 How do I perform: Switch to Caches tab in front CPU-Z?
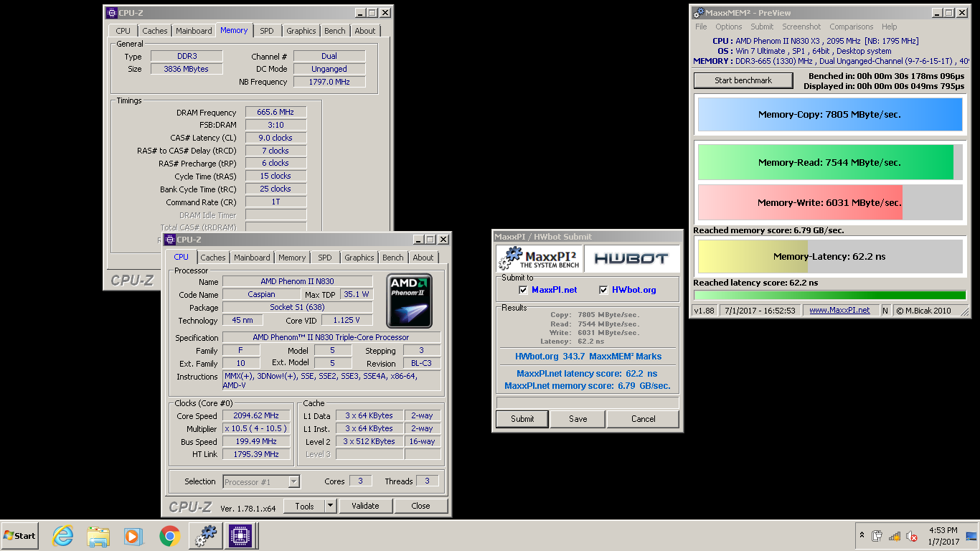click(x=213, y=258)
